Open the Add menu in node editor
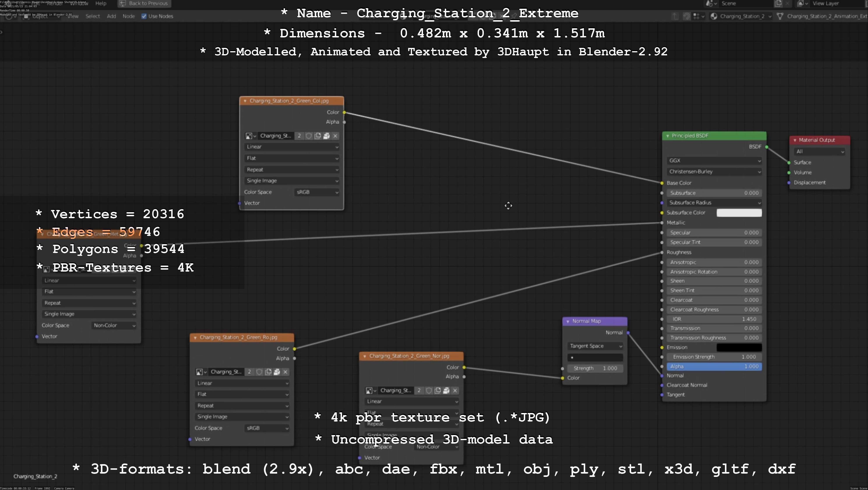Screen dimensions: 868x490 coord(111,16)
